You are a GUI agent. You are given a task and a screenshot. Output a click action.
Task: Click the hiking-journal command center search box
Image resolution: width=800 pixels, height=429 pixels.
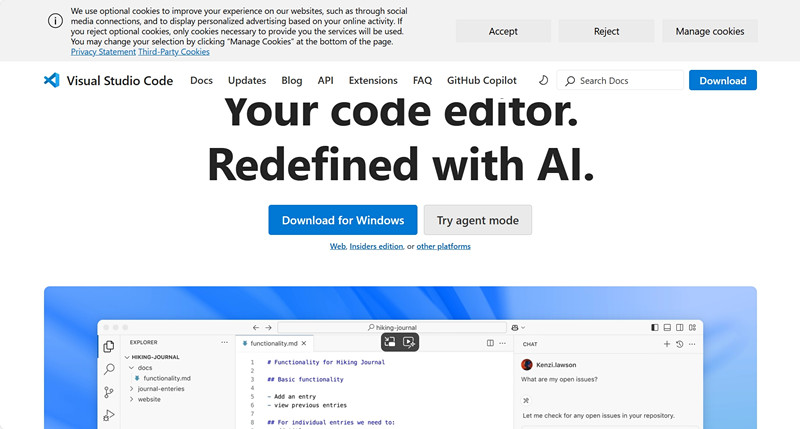tap(392, 327)
